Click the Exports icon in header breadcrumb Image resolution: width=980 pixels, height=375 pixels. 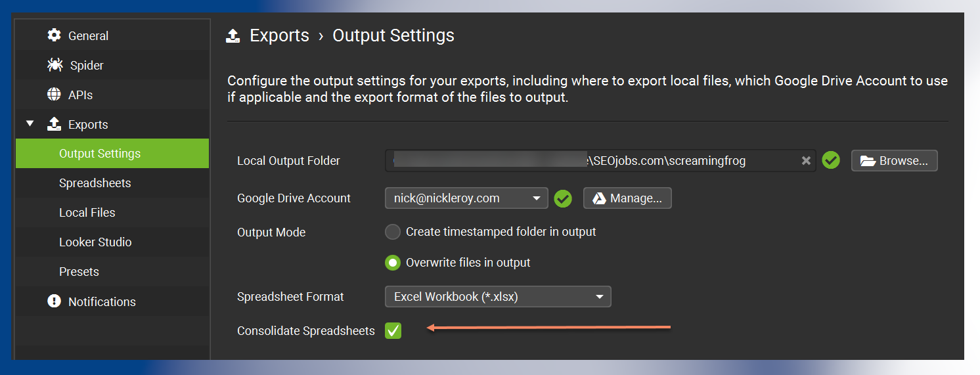point(233,35)
